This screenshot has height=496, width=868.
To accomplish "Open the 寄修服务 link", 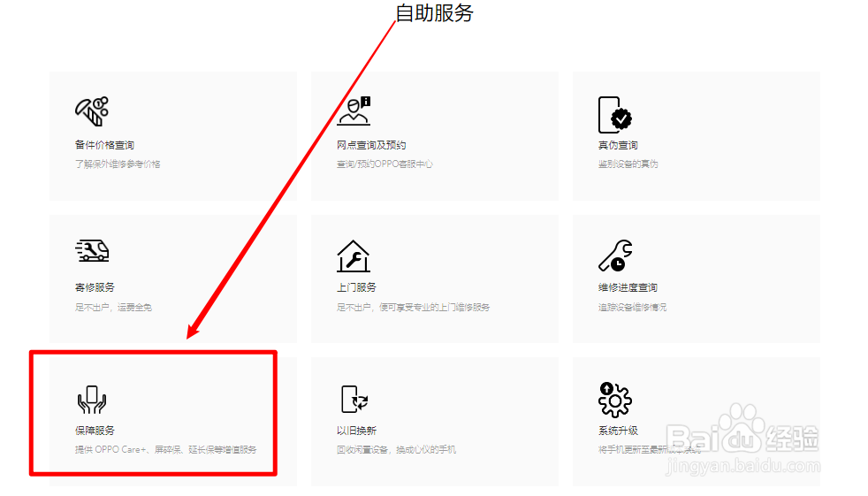I will [x=95, y=287].
